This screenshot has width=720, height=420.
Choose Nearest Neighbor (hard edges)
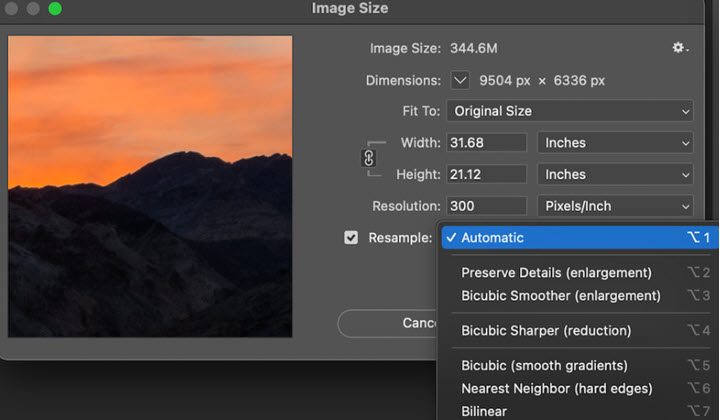pyautogui.click(x=556, y=388)
